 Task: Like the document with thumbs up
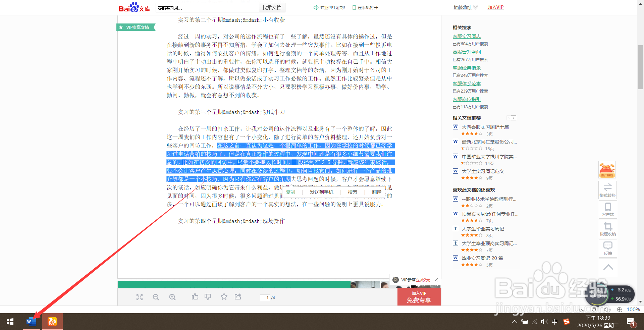[x=195, y=297]
